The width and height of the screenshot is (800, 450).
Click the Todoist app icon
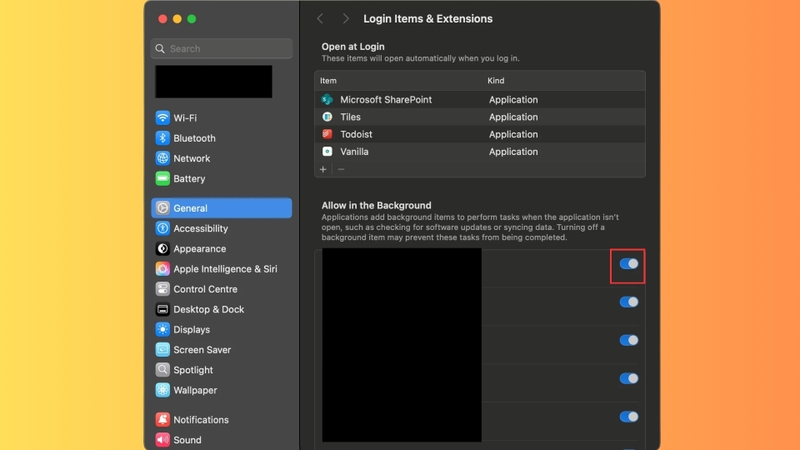[x=327, y=134]
